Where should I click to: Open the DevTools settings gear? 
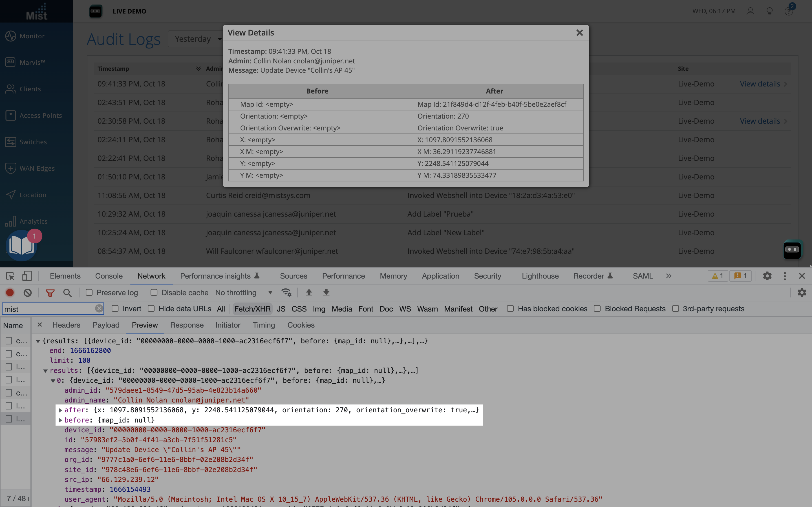[767, 276]
